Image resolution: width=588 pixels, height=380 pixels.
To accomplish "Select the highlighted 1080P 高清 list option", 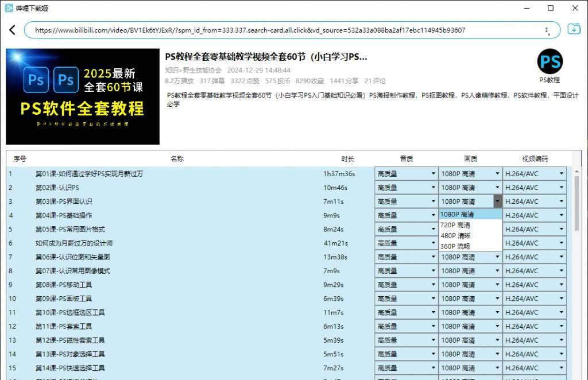I will click(457, 215).
